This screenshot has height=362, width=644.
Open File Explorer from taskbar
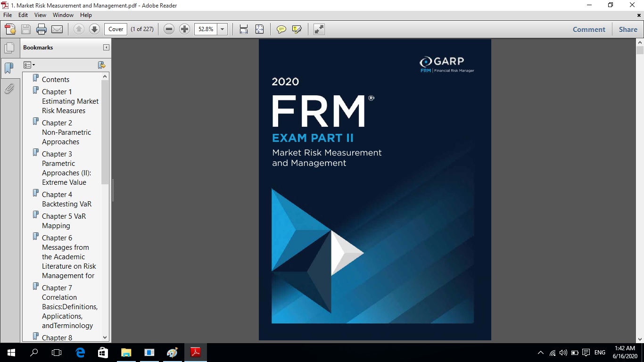(x=126, y=353)
